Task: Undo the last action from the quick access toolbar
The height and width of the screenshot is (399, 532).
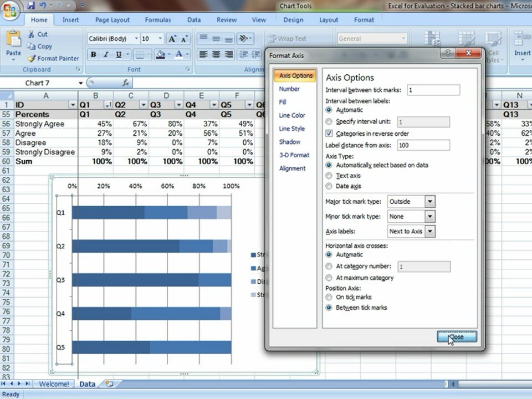Action: coord(43,5)
